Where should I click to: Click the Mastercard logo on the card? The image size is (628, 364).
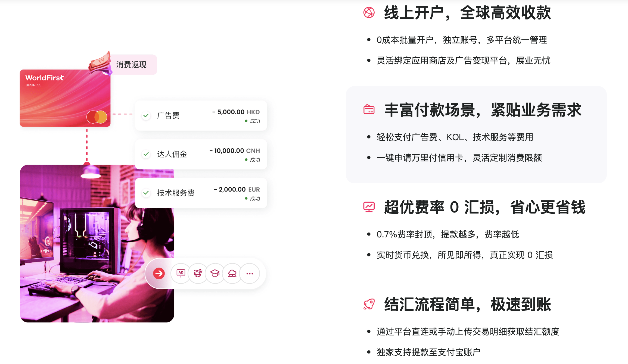pos(97,117)
